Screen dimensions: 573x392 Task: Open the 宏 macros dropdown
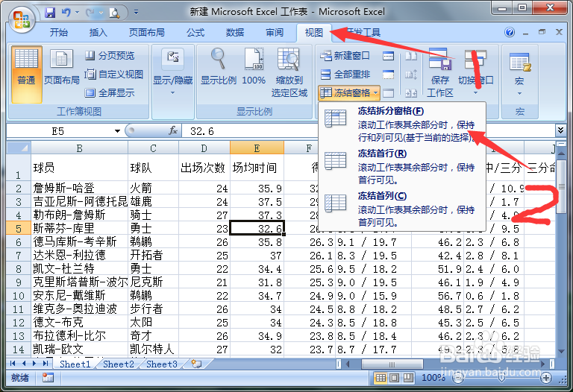pos(519,74)
